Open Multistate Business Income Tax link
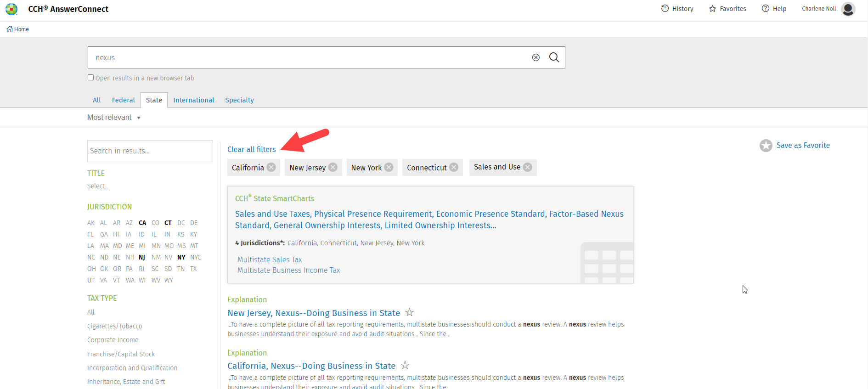Viewport: 868px width, 389px height. pyautogui.click(x=289, y=270)
